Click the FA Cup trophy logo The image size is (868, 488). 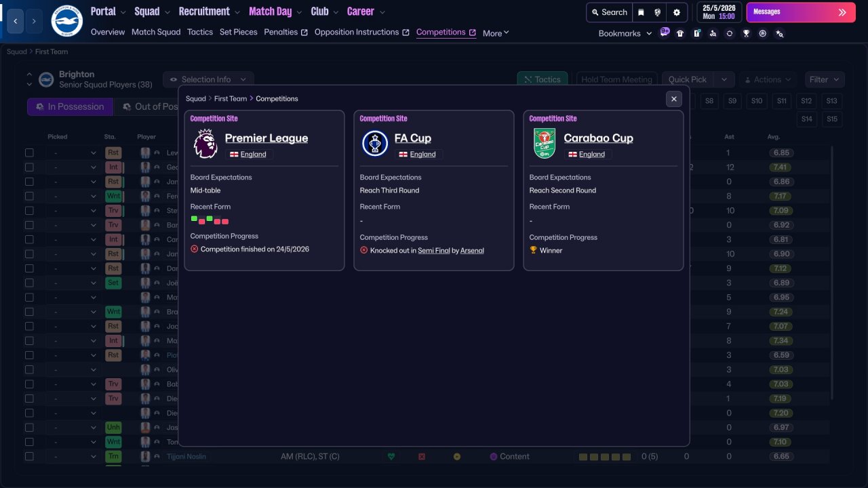point(374,144)
